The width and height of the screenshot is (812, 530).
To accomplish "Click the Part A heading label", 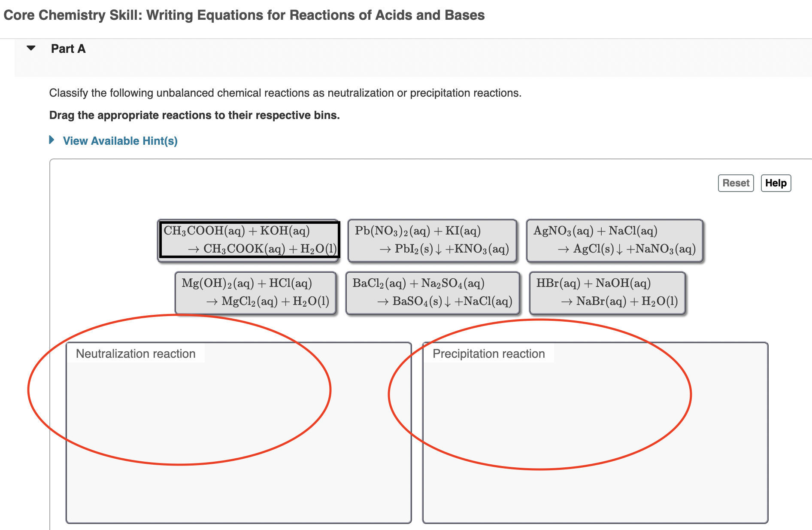I will [x=68, y=49].
